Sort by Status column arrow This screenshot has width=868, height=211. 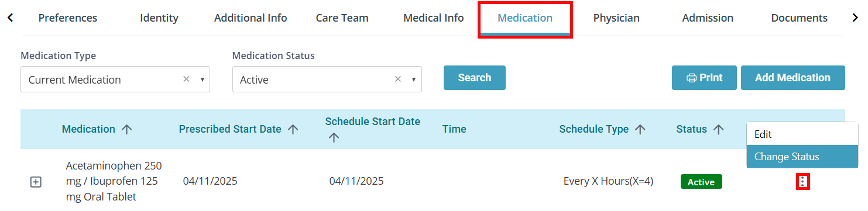[718, 129]
